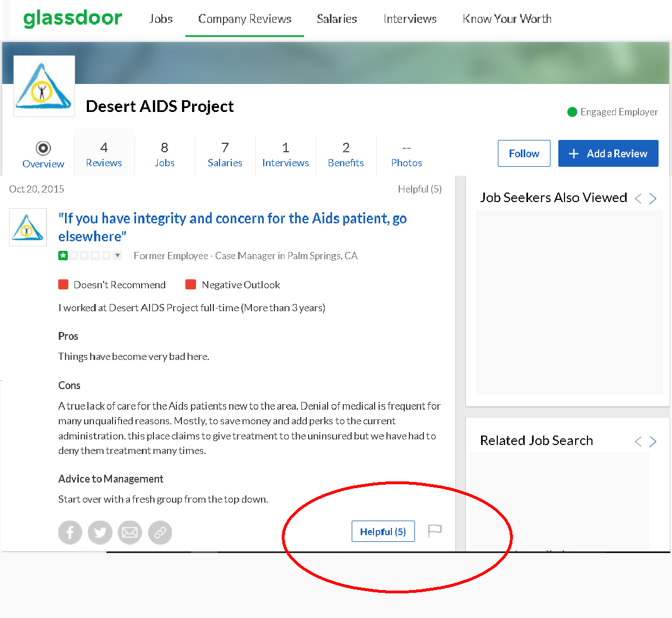
Task: Click the Negative Outlook indicator
Action: 233,284
